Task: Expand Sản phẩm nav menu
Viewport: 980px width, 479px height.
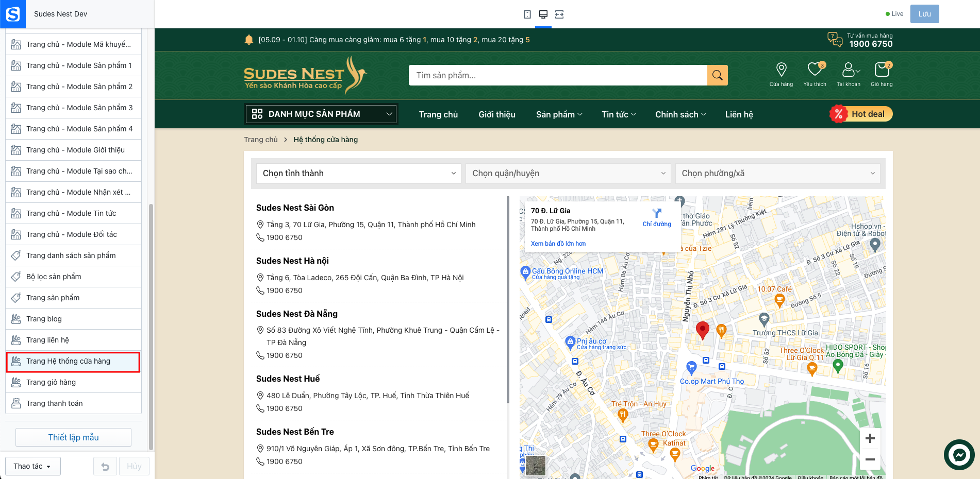Action: click(x=559, y=114)
